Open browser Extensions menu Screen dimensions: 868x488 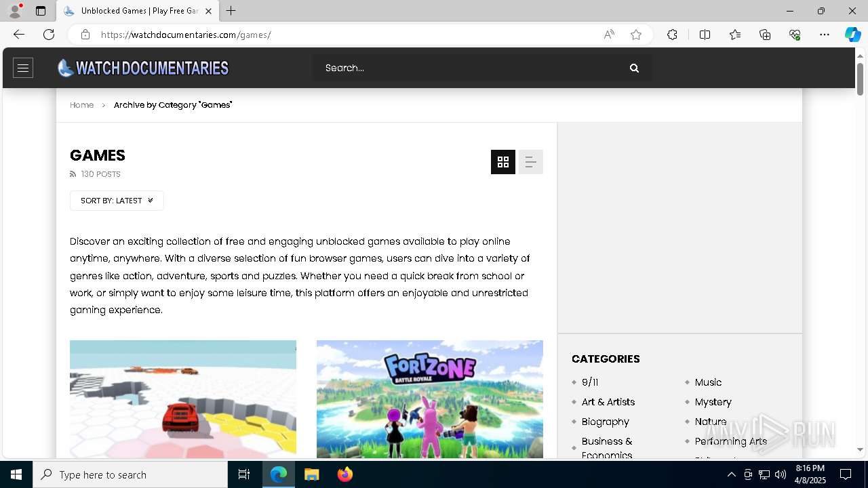pos(672,35)
